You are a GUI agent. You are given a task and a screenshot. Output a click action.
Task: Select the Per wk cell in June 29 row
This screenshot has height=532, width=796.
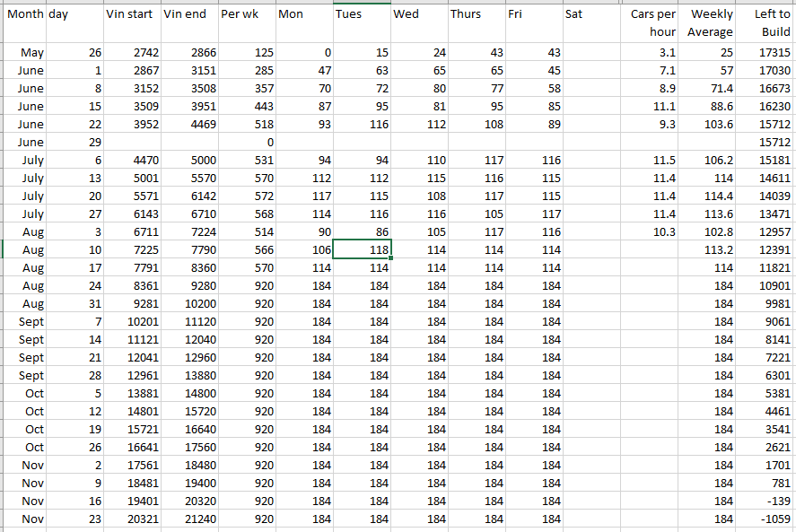(x=246, y=143)
